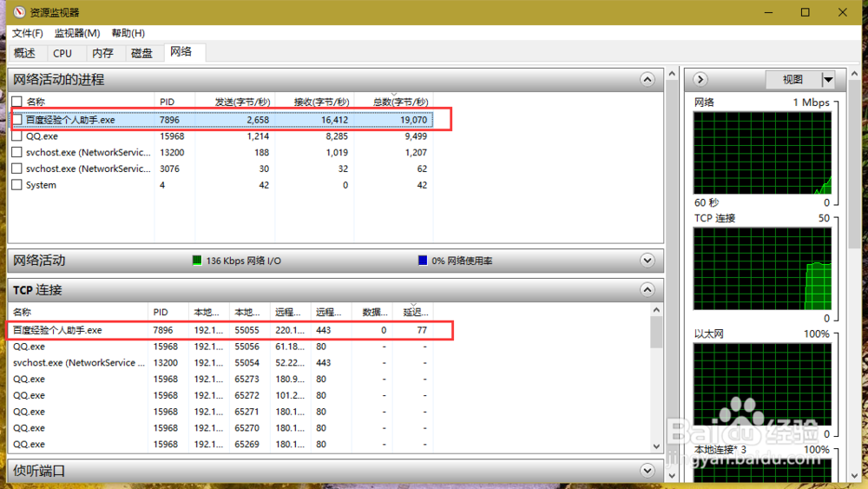
Task: Expand the 网络活动 section
Action: click(x=648, y=261)
